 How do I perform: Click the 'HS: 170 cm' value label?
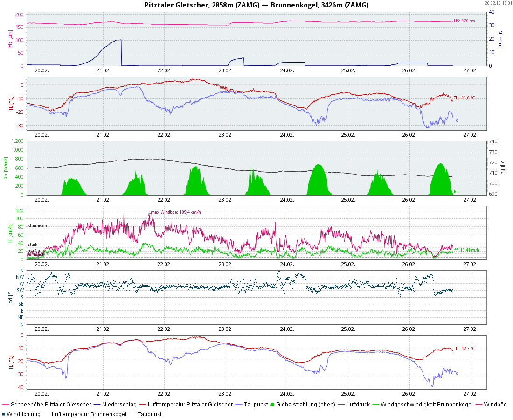coord(464,21)
